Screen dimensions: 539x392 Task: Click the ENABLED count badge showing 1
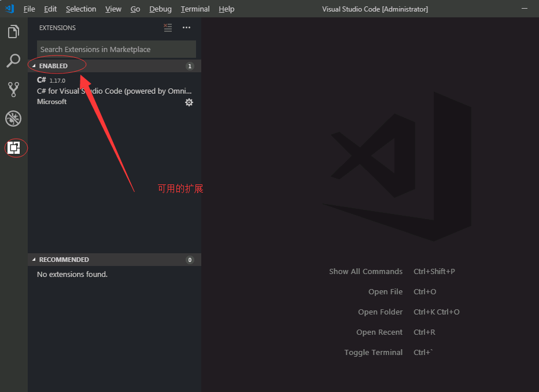coord(190,66)
